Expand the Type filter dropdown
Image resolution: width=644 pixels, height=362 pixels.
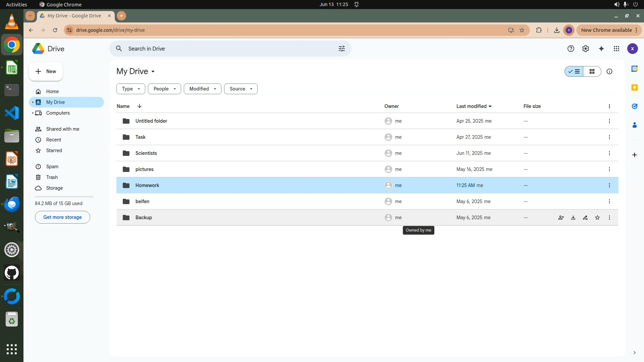tap(131, 89)
